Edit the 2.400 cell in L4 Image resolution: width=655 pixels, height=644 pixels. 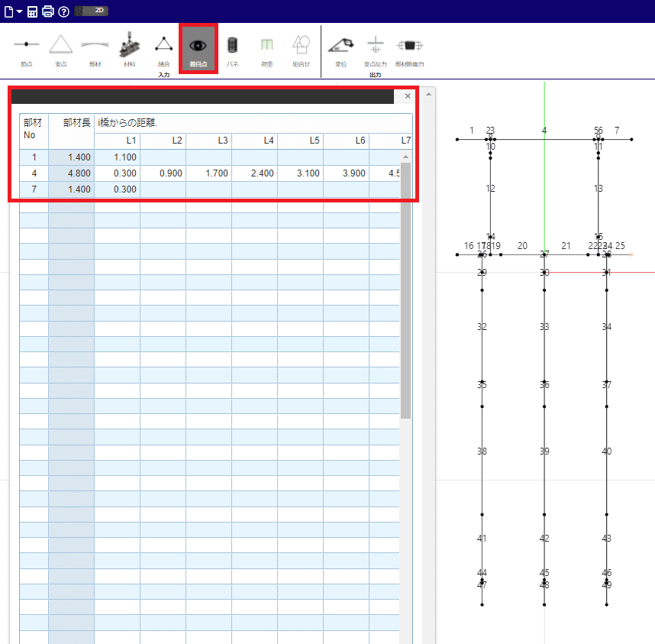255,173
